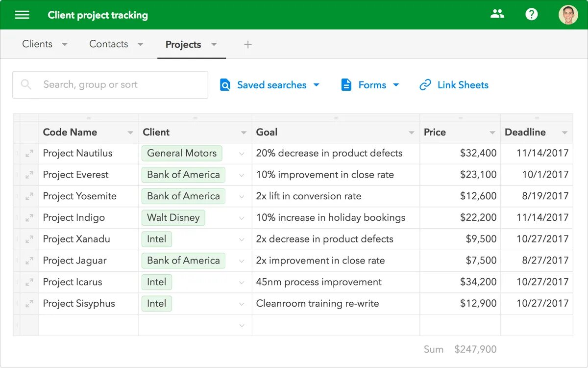Open the Code Name column dropdown
Image resolution: width=588 pixels, height=368 pixels.
pyautogui.click(x=130, y=132)
